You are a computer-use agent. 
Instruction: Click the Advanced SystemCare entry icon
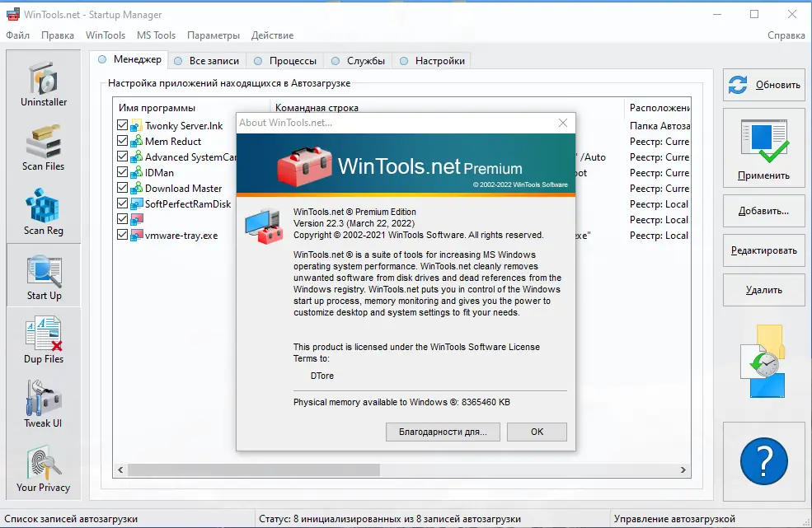pos(136,157)
